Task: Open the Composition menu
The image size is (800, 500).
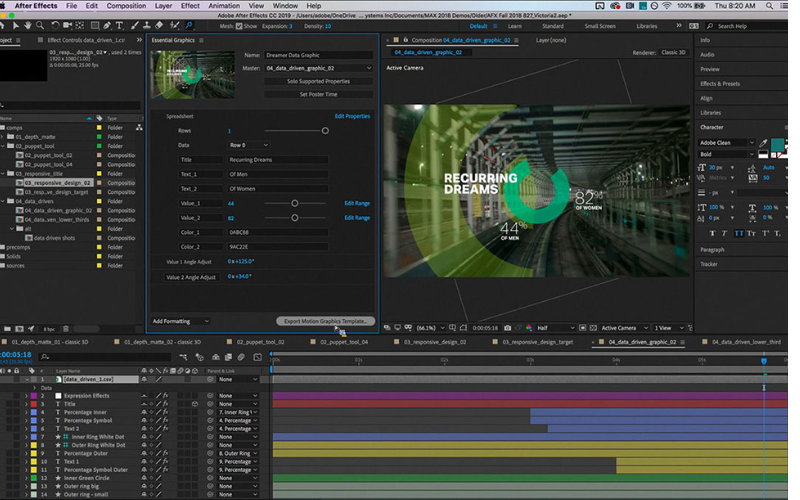Action: [125, 6]
